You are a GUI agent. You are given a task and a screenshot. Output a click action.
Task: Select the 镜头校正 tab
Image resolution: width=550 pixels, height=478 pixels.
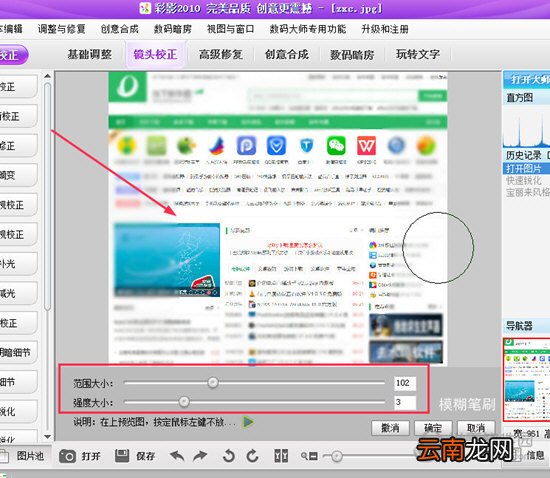click(x=155, y=54)
